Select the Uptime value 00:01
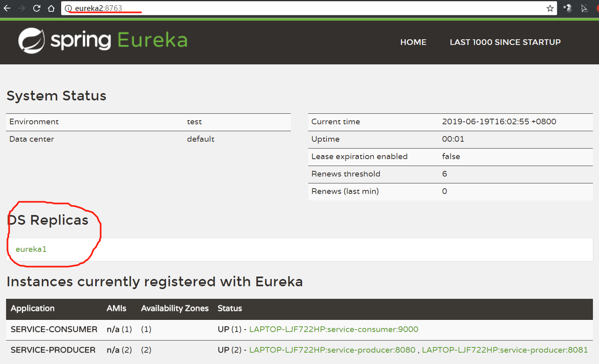Image resolution: width=599 pixels, height=364 pixels. [x=453, y=139]
